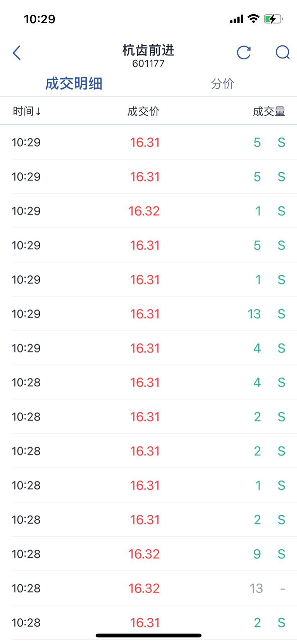The width and height of the screenshot is (297, 644).
Task: Tap the back arrow icon
Action: point(17,53)
